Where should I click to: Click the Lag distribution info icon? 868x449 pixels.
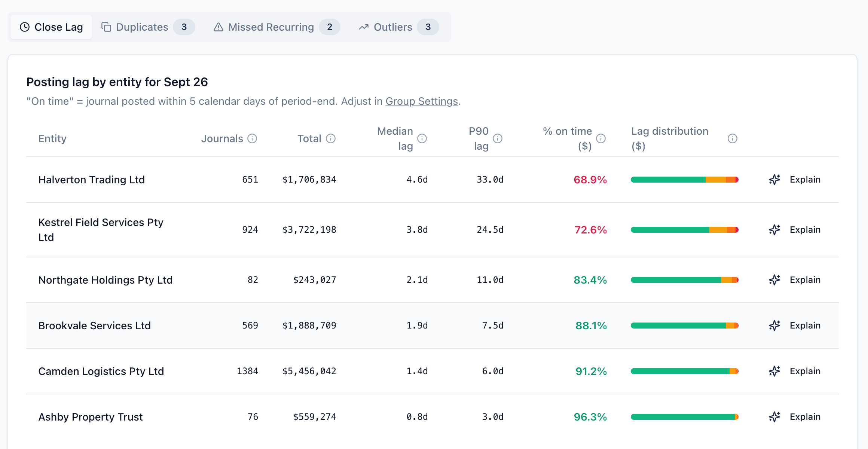point(733,138)
